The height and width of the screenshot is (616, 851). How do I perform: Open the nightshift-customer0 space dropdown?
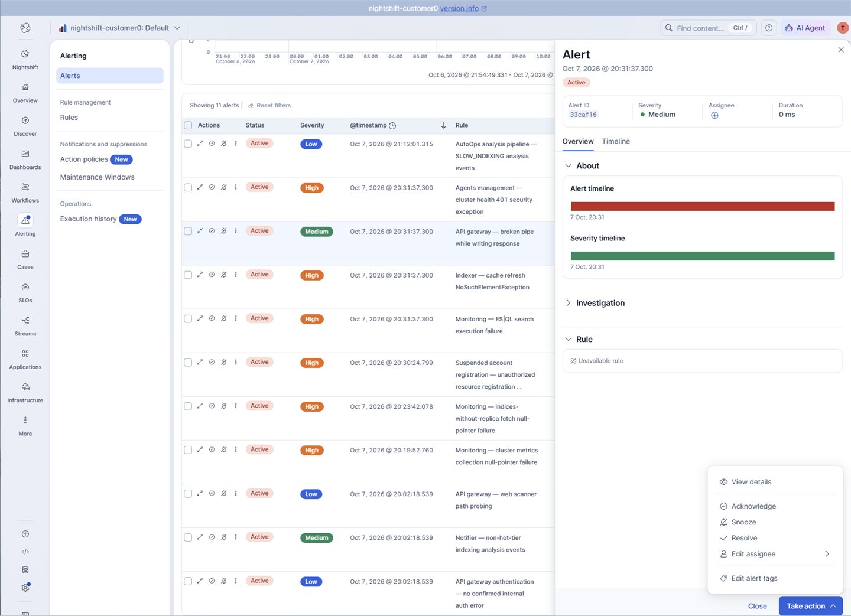pyautogui.click(x=119, y=28)
